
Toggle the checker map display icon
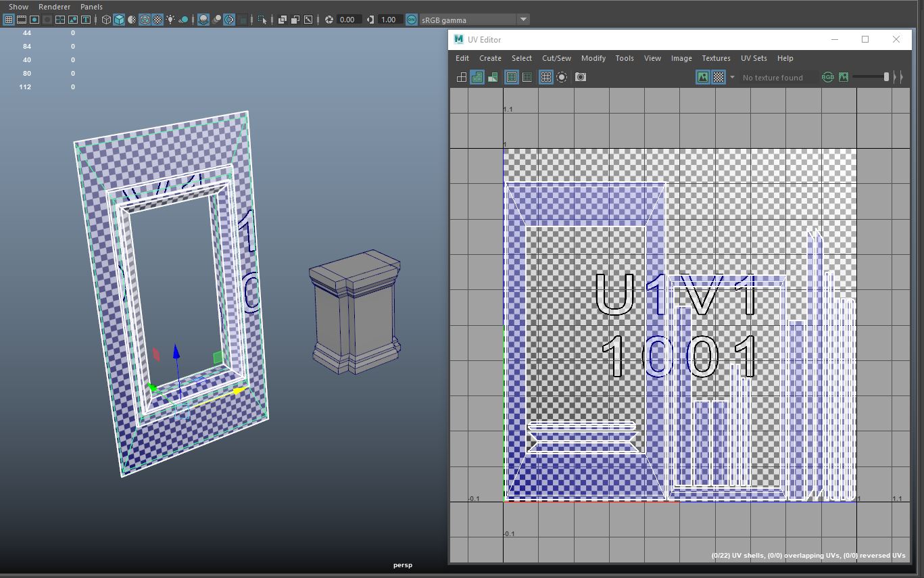coord(719,77)
